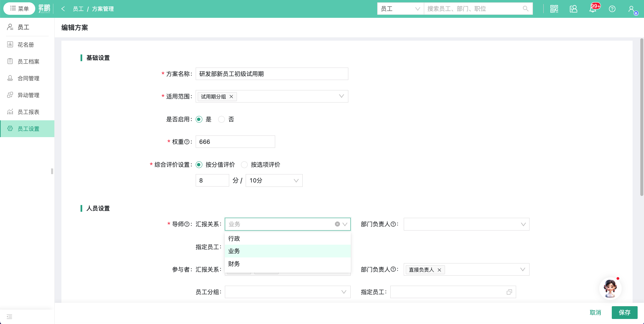
Task: 选中「是否启用」的「否」单选项
Action: (x=221, y=119)
